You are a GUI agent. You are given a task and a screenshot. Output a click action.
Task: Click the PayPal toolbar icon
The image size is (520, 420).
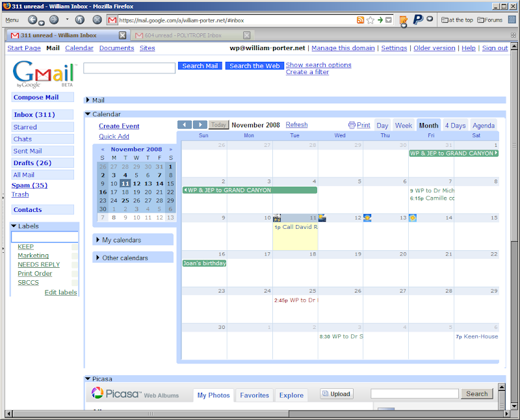418,20
